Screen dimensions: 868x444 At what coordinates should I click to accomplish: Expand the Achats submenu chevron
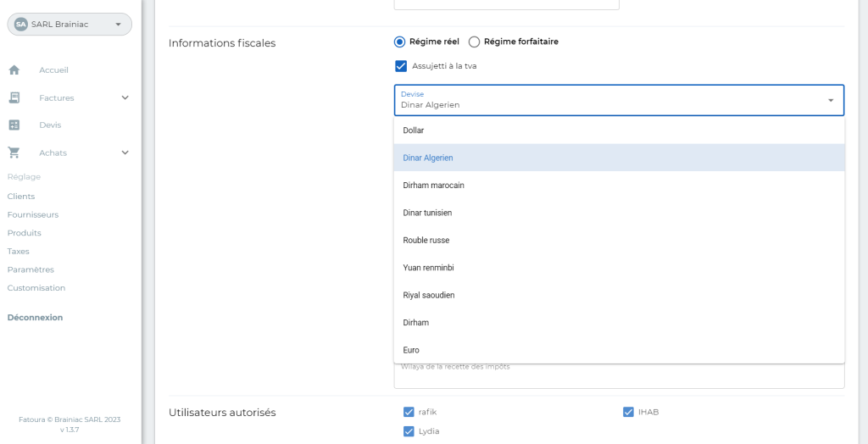click(x=125, y=153)
